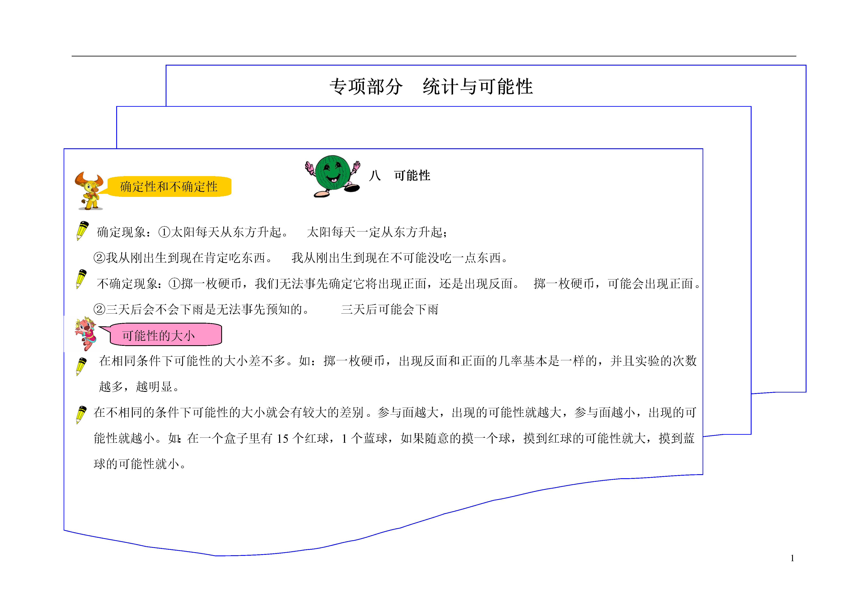Click the pink dancing cartoon character

click(x=85, y=334)
